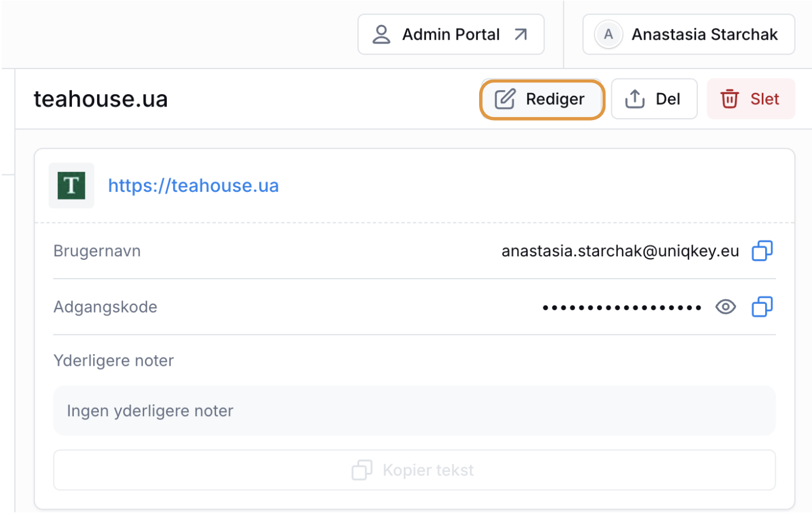Image resolution: width=812 pixels, height=515 pixels.
Task: Reveal the Adgangskode with the eye icon
Action: tap(725, 307)
